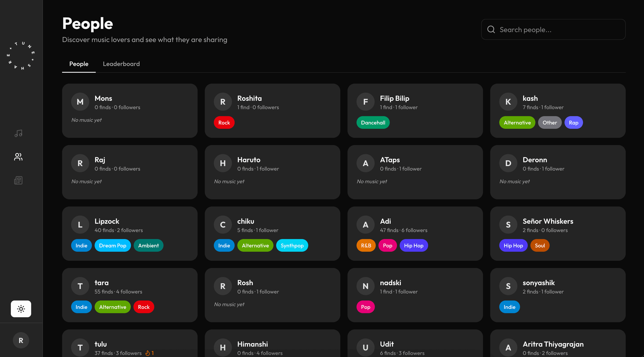Click the search magnifier icon

coord(491,29)
